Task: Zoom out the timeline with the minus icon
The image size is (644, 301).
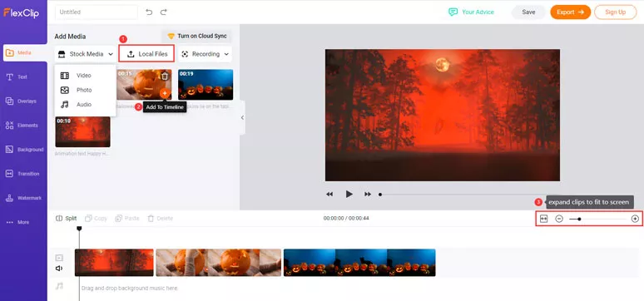Action: [x=559, y=219]
